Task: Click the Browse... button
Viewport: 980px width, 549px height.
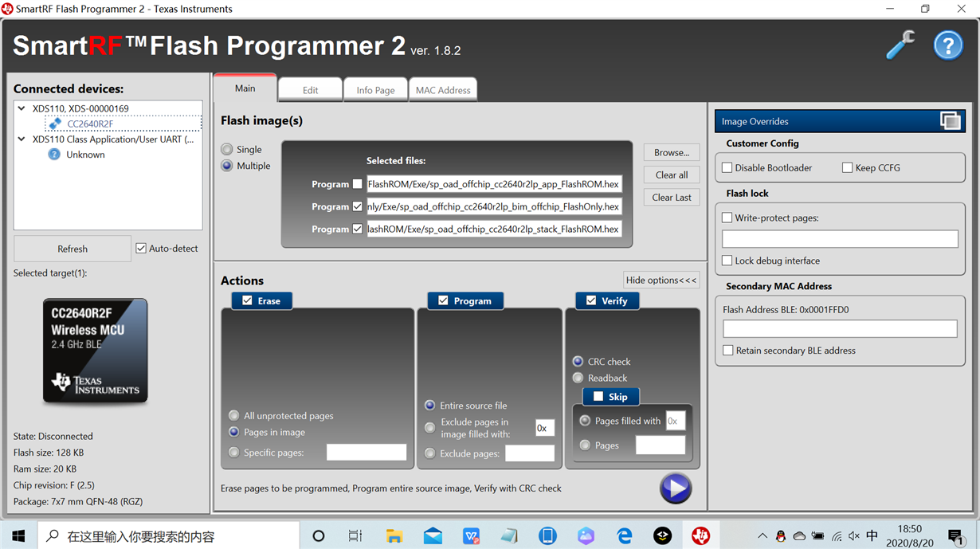Action: [672, 152]
